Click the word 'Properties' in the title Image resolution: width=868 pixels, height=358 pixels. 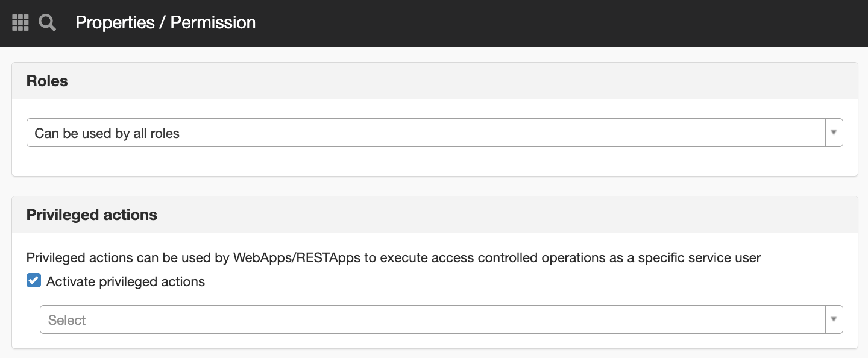[115, 23]
